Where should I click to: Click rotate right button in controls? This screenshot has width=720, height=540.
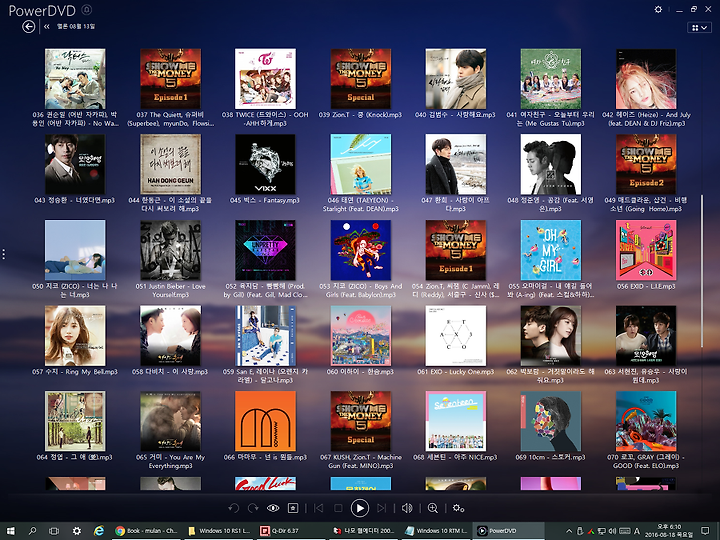click(x=253, y=508)
